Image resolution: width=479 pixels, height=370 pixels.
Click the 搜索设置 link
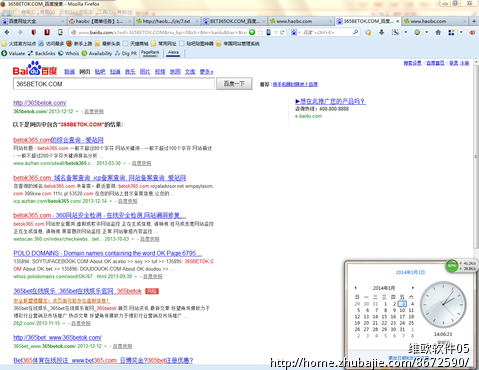[413, 63]
